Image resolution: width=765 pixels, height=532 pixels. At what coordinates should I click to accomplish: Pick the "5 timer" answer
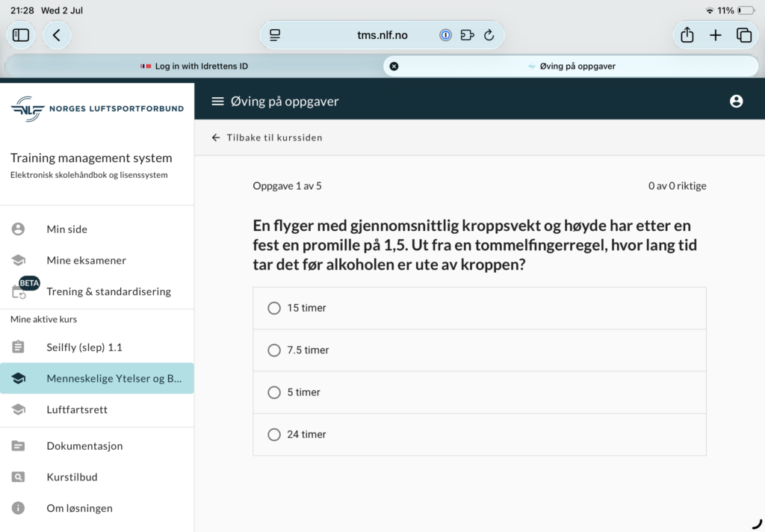click(x=274, y=392)
